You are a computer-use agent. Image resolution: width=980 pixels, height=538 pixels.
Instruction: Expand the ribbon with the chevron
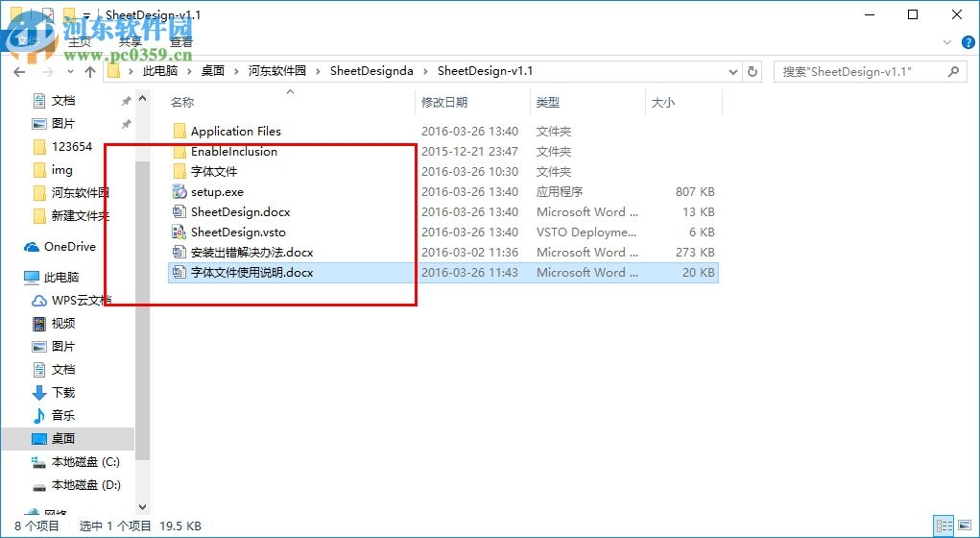click(947, 42)
